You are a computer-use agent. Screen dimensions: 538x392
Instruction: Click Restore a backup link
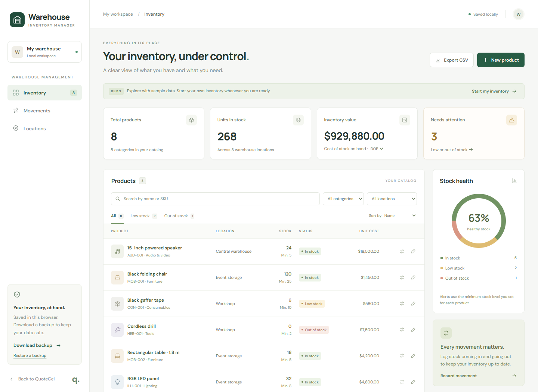[x=30, y=355]
